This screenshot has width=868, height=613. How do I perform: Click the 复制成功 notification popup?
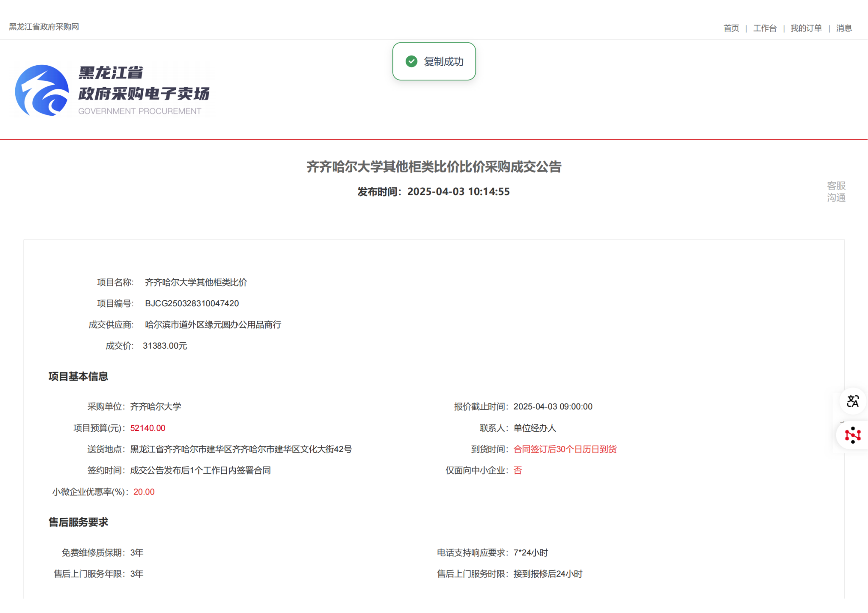[x=434, y=61]
